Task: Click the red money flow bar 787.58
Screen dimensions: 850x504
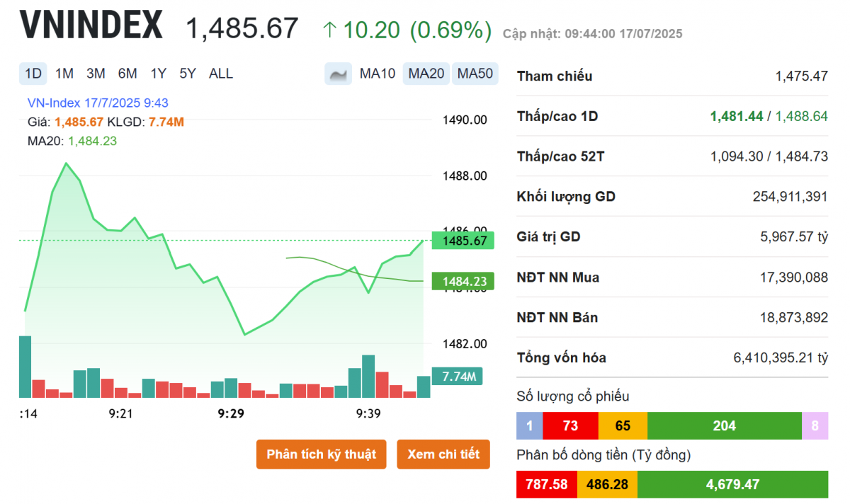Action: point(547,485)
